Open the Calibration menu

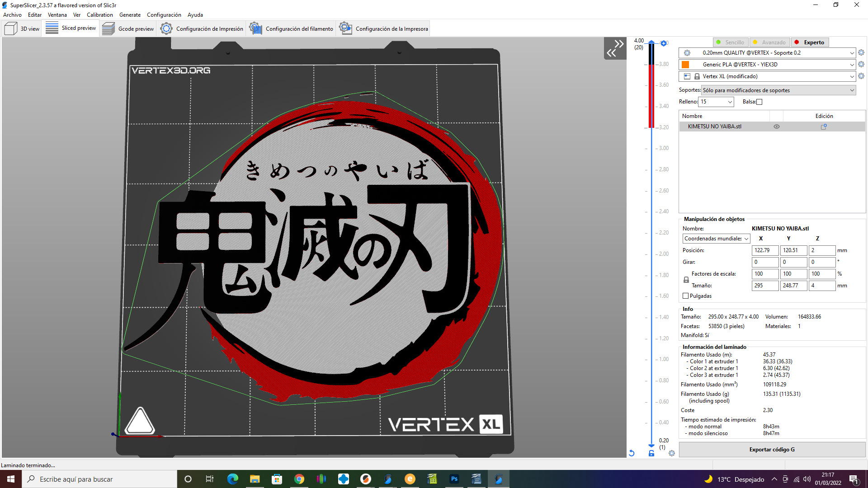99,14
